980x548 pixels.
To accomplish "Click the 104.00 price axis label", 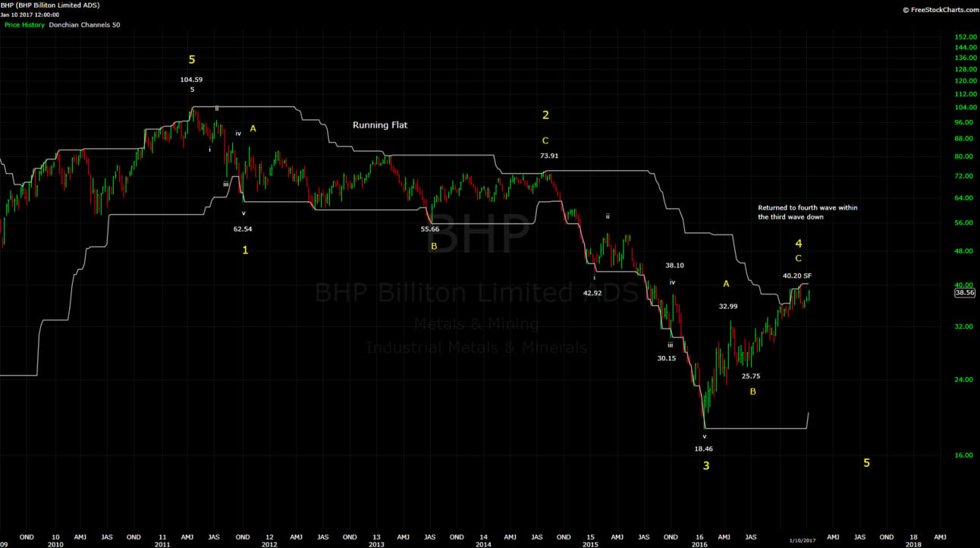I will click(965, 109).
